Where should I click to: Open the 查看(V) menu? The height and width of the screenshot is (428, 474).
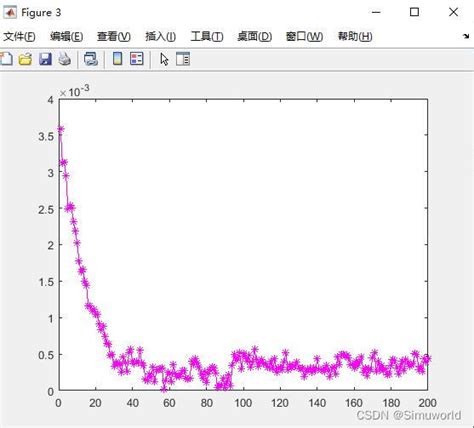pyautogui.click(x=114, y=36)
